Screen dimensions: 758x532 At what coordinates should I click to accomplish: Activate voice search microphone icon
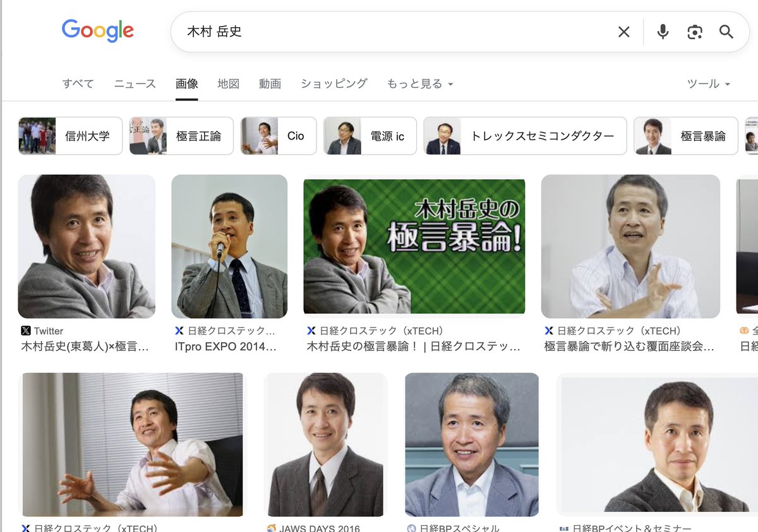[x=663, y=32]
